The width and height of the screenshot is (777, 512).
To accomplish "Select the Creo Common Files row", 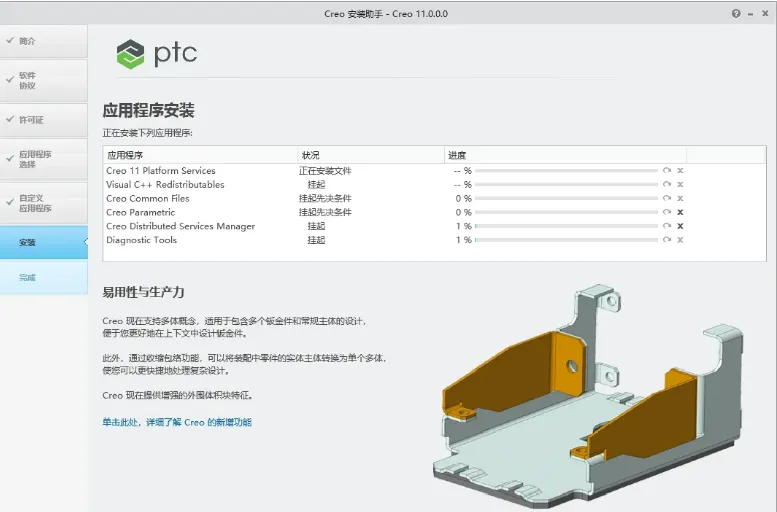I will (434, 198).
